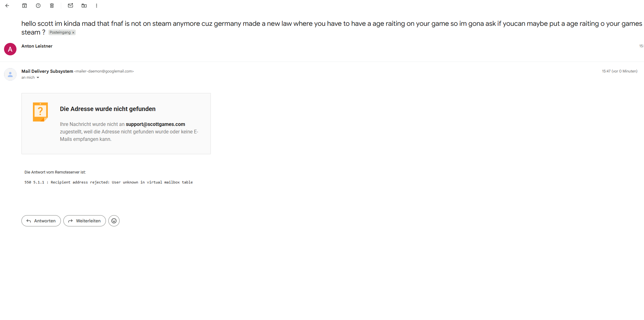
Task: Go back to inbox with back arrow
Action: tap(7, 6)
